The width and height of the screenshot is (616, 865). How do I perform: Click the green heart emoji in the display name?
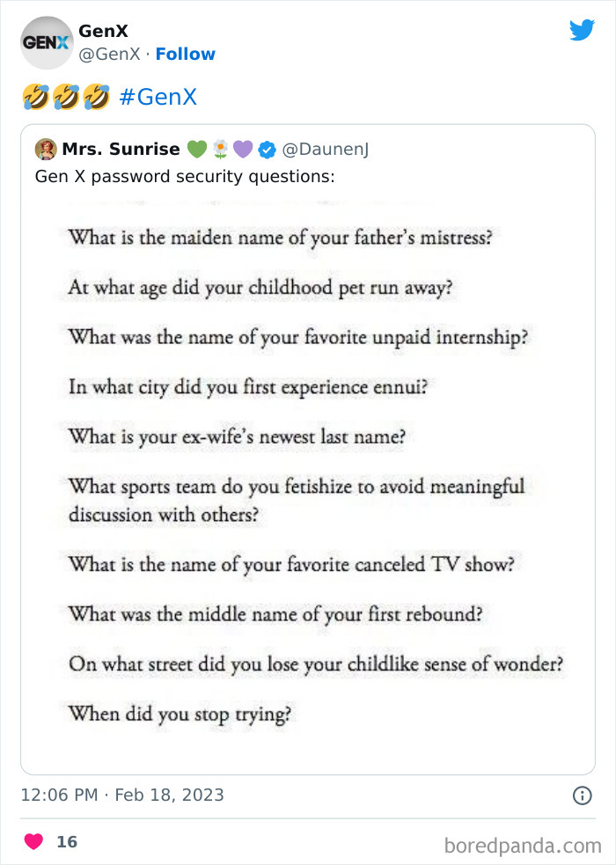point(196,149)
